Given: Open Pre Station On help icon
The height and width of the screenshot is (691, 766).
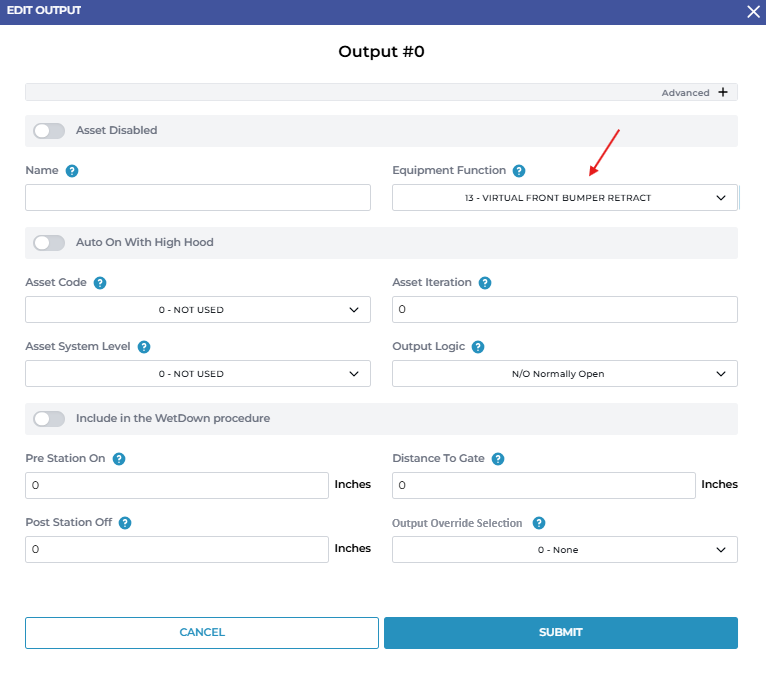Looking at the screenshot, I should click(119, 459).
